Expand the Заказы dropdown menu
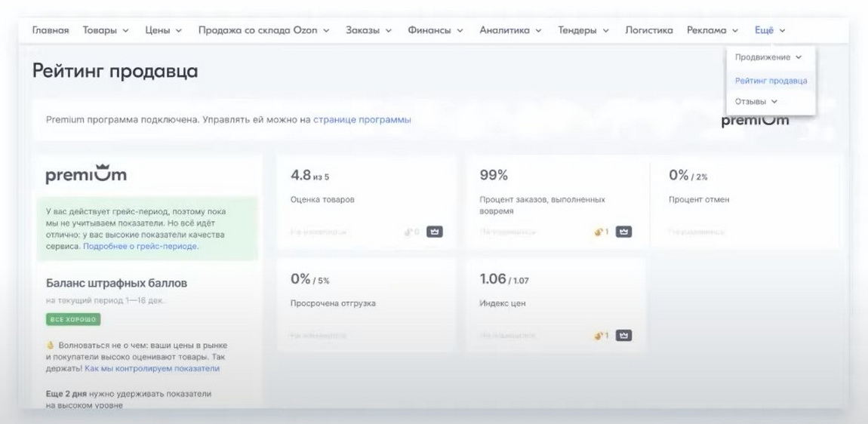The width and height of the screenshot is (868, 424). point(368,30)
